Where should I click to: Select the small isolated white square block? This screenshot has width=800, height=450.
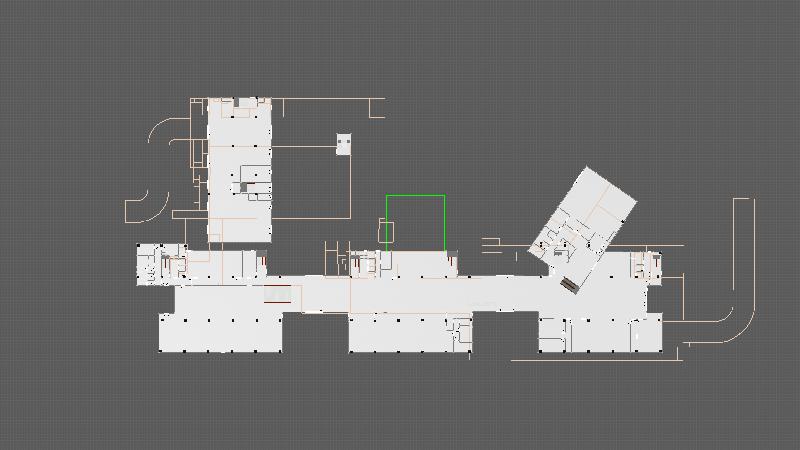coord(344,144)
